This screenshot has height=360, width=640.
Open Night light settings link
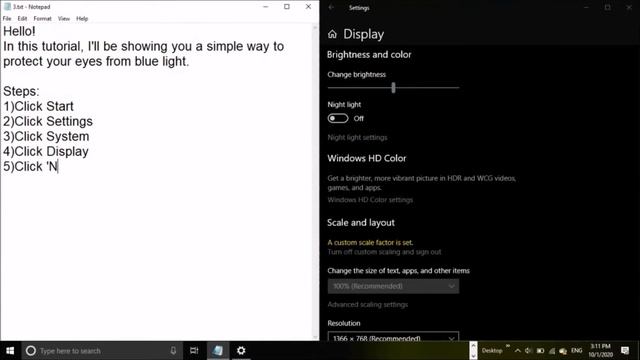pyautogui.click(x=357, y=138)
